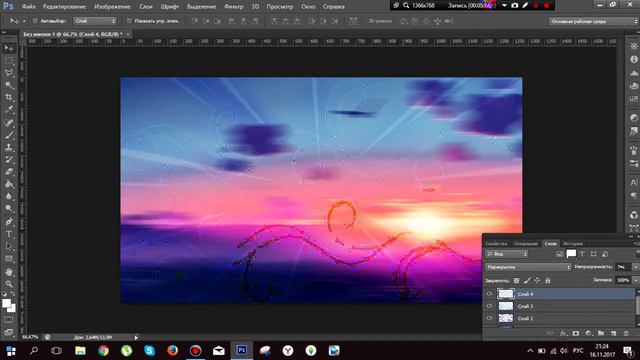Open the Перекрытие blend mode dropdown
Image resolution: width=640 pixels, height=360 pixels.
pos(528,267)
